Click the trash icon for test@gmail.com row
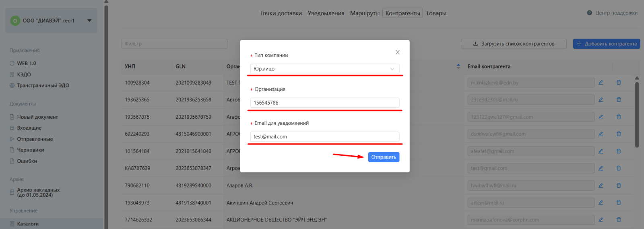The image size is (644, 229). click(619, 168)
